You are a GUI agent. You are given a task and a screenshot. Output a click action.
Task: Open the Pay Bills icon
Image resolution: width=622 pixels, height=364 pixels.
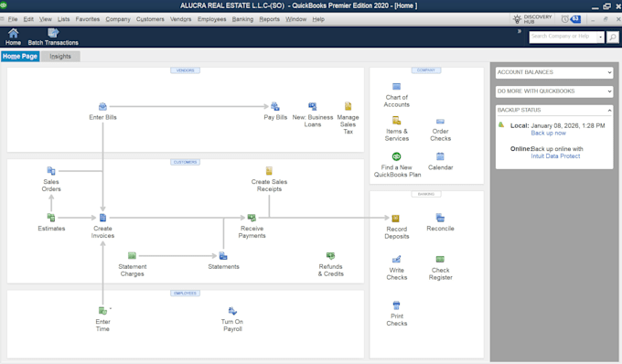(x=275, y=106)
